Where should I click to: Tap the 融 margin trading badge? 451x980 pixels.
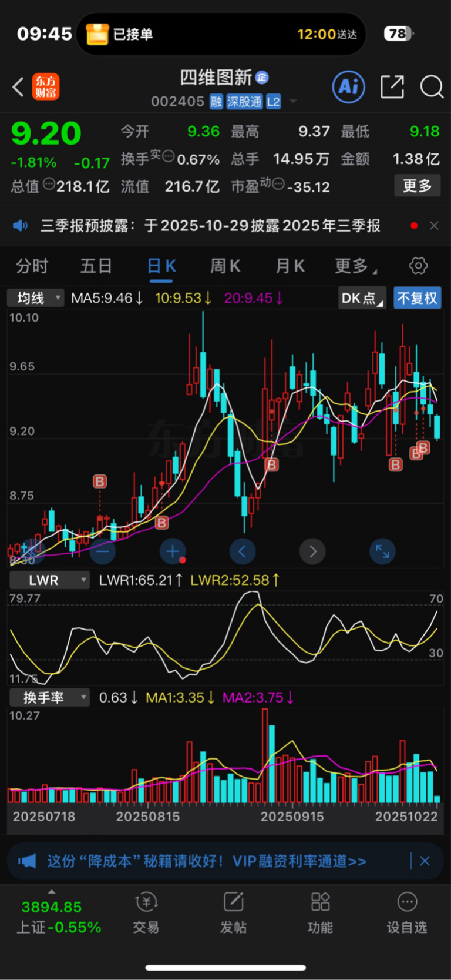click(x=217, y=102)
